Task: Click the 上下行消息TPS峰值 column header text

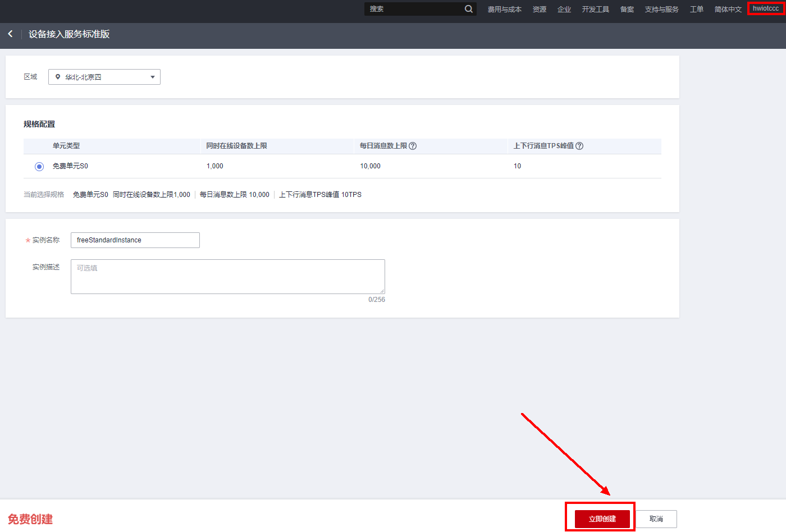Action: [543, 146]
